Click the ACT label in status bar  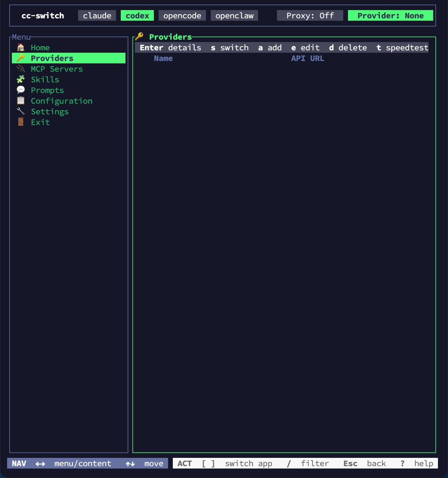pos(184,463)
